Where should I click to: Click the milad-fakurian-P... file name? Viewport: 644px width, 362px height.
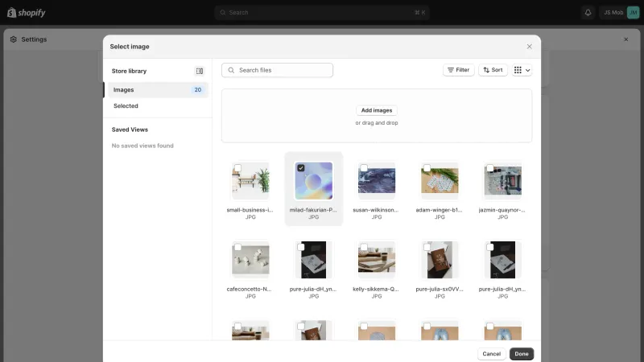[313, 210]
